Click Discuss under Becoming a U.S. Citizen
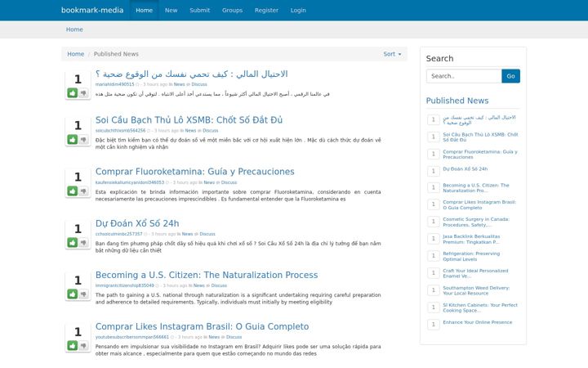The width and height of the screenshot is (588, 368). coord(219,285)
